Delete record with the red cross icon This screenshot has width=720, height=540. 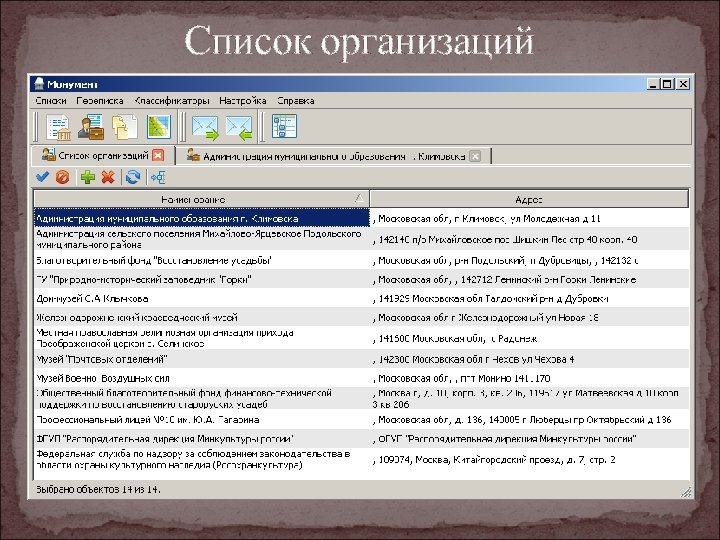pos(108,177)
